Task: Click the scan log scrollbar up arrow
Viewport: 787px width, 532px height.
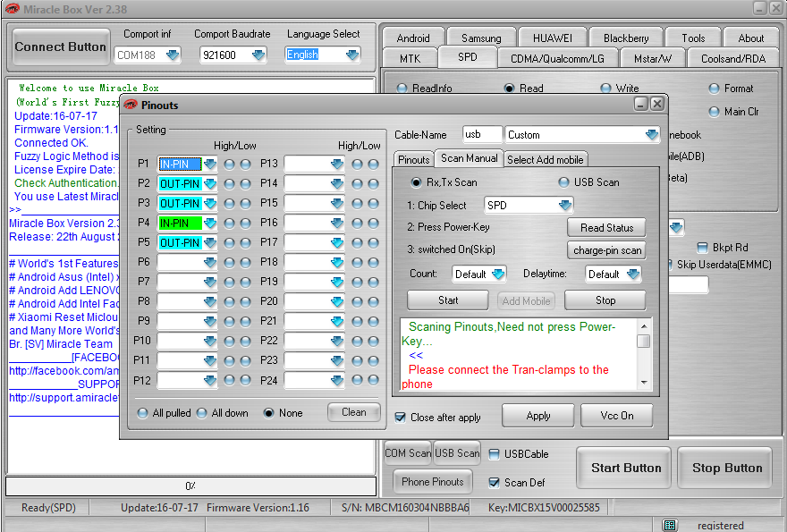Action: 643,326
